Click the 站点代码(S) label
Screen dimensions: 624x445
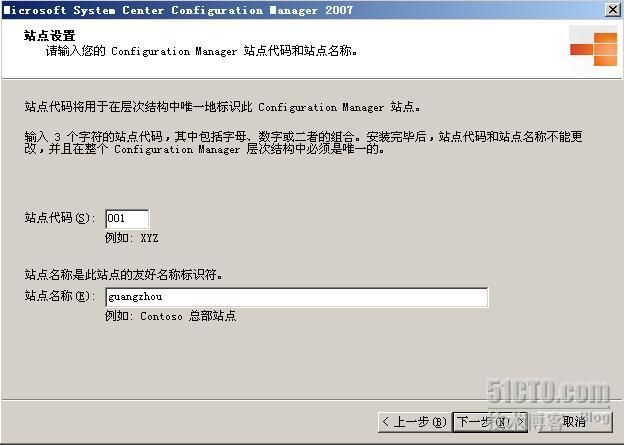60,218
